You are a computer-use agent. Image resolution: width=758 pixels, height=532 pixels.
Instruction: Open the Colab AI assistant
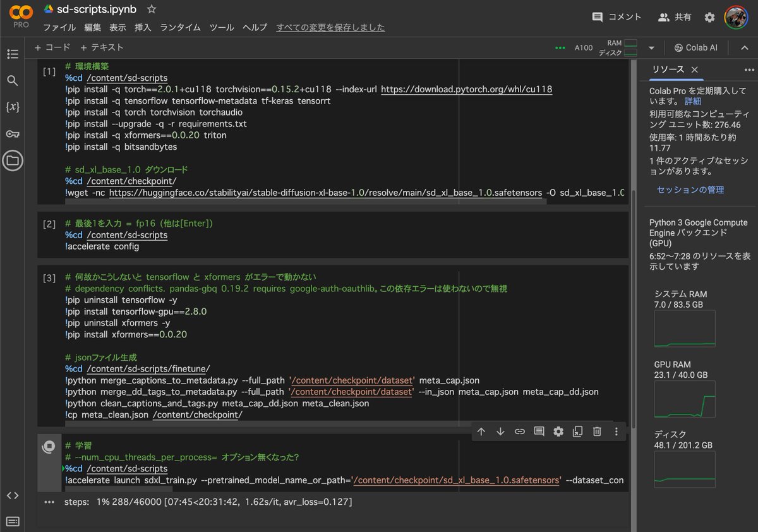coord(696,48)
